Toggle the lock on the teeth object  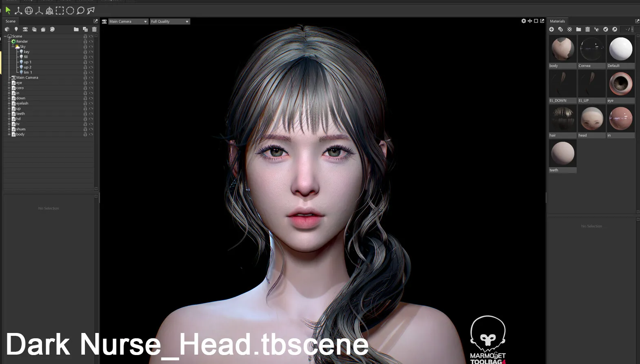[x=85, y=114]
